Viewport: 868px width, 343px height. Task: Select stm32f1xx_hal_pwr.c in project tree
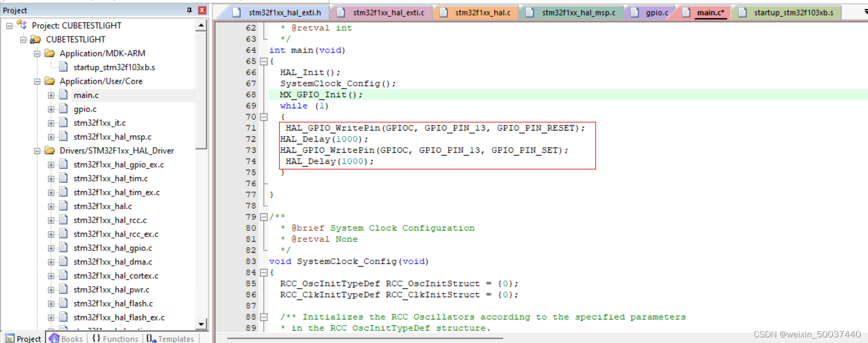click(x=111, y=290)
